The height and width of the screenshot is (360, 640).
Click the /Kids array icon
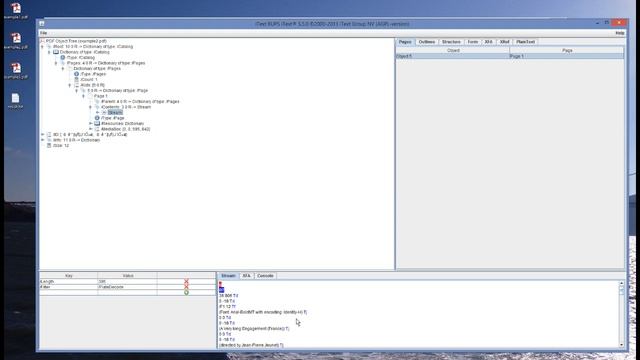coord(76,85)
